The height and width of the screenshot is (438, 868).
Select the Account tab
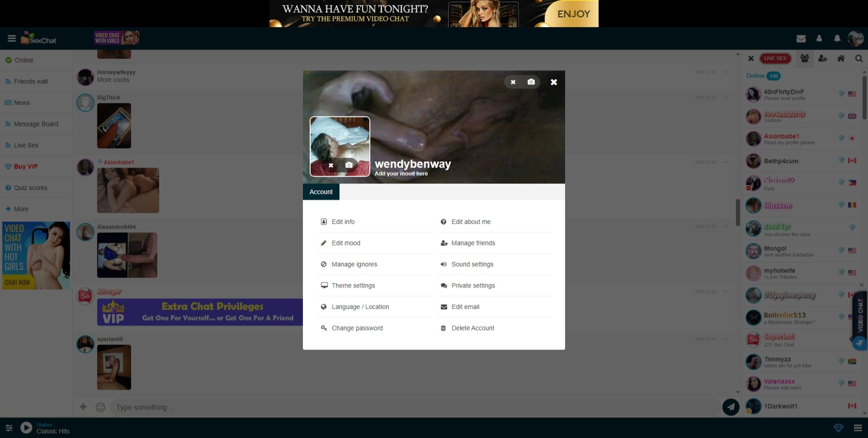[321, 192]
